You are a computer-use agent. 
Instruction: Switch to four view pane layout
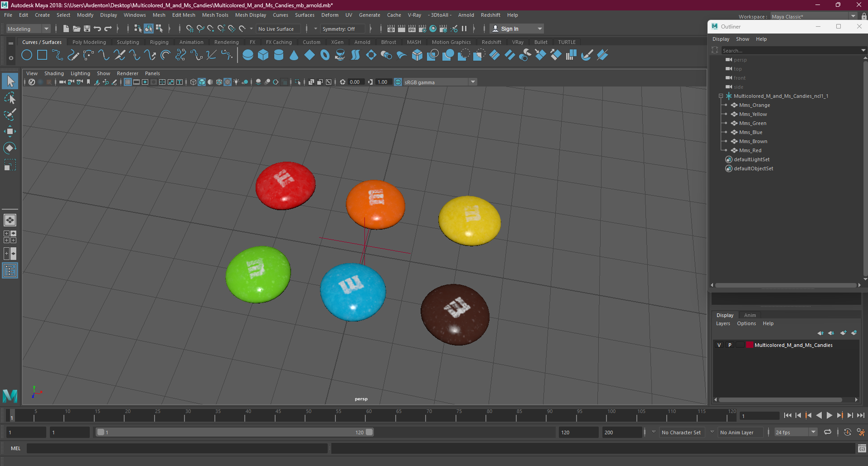pos(10,237)
